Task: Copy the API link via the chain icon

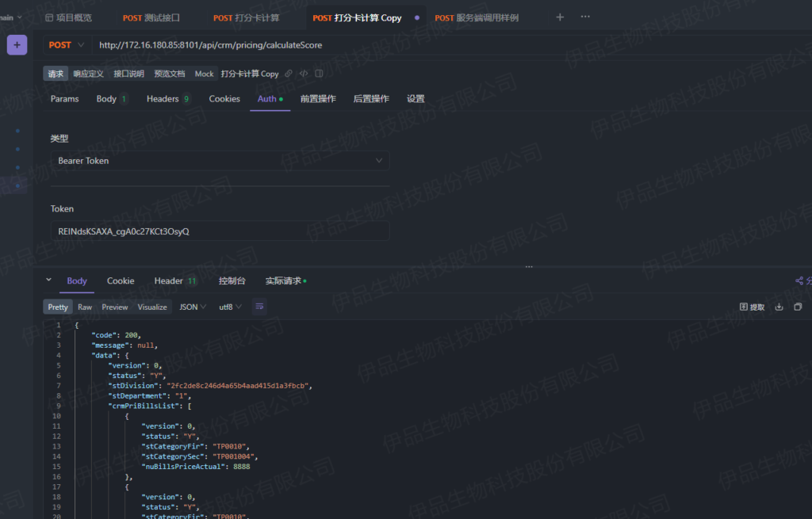Action: click(289, 74)
